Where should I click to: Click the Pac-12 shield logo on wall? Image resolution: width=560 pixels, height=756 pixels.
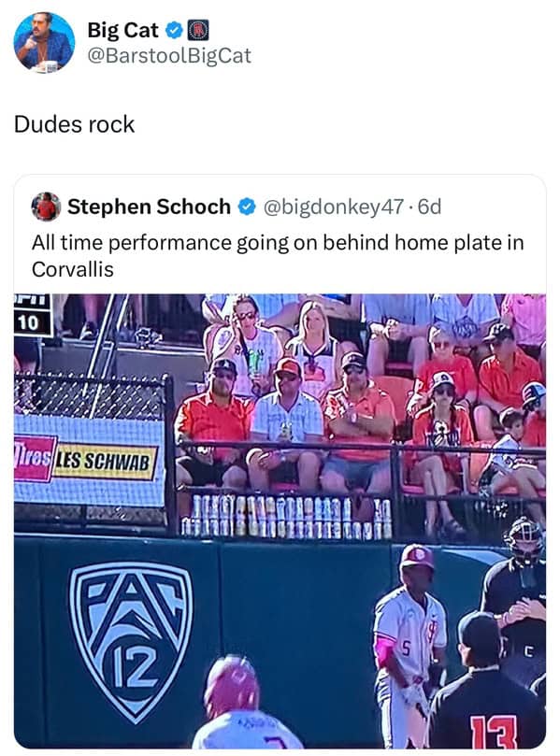[131, 641]
